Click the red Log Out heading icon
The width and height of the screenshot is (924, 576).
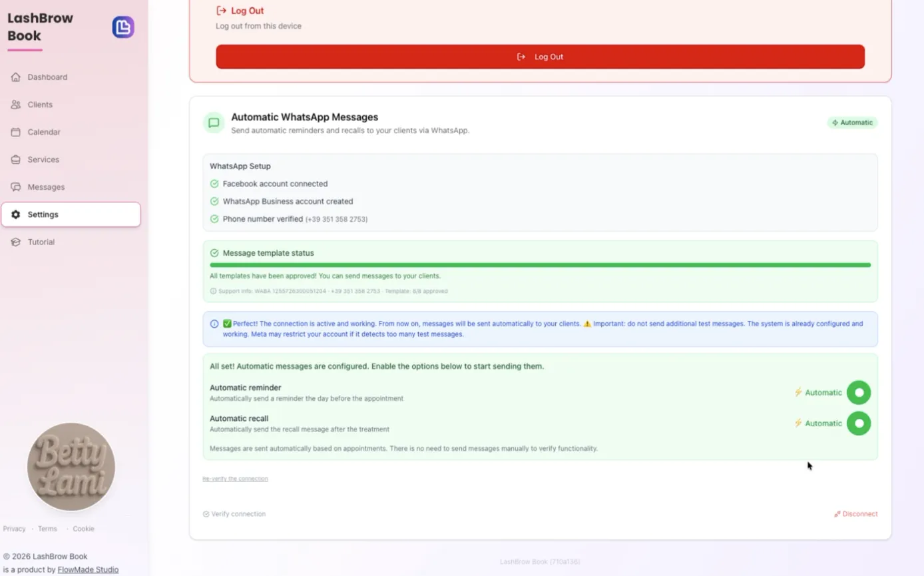221,11
